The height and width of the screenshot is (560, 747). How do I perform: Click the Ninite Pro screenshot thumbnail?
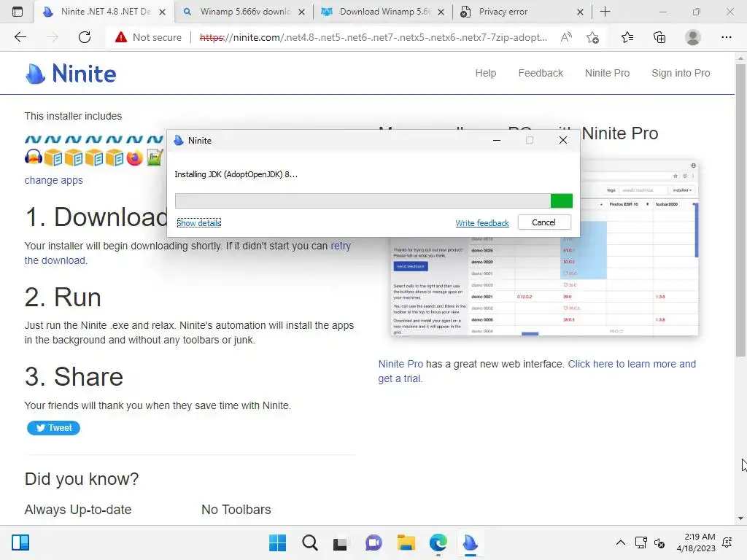tap(544, 249)
